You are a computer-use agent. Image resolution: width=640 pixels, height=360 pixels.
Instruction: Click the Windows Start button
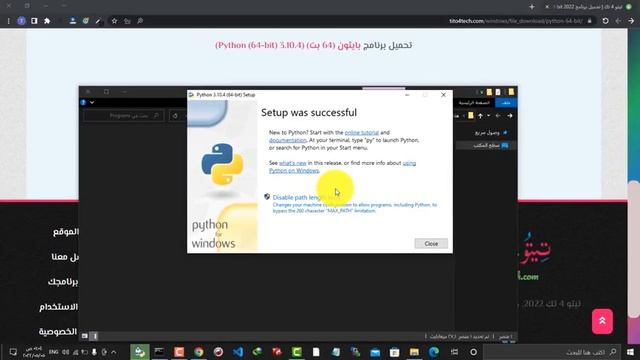click(x=630, y=352)
